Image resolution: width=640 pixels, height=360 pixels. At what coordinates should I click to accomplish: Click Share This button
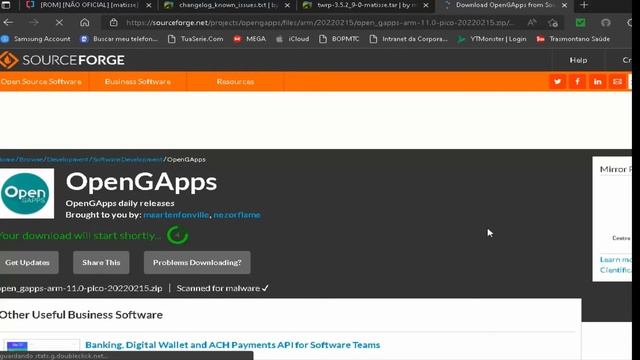101,262
